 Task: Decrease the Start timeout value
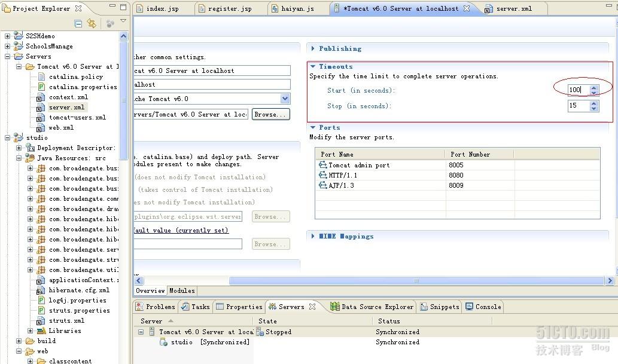tap(594, 93)
